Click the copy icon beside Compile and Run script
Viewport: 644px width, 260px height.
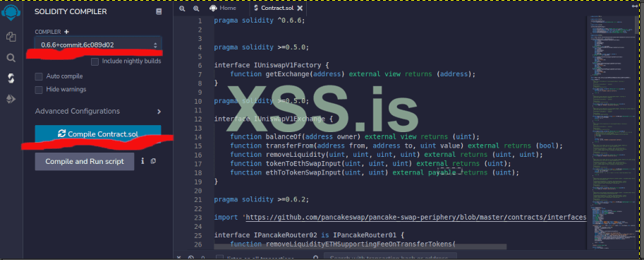click(x=153, y=161)
